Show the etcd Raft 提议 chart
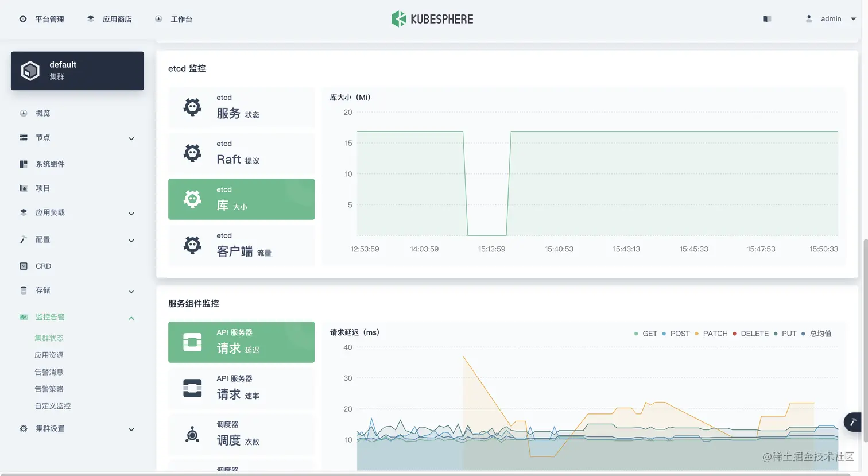Viewport: 868px width, 476px height. [241, 153]
